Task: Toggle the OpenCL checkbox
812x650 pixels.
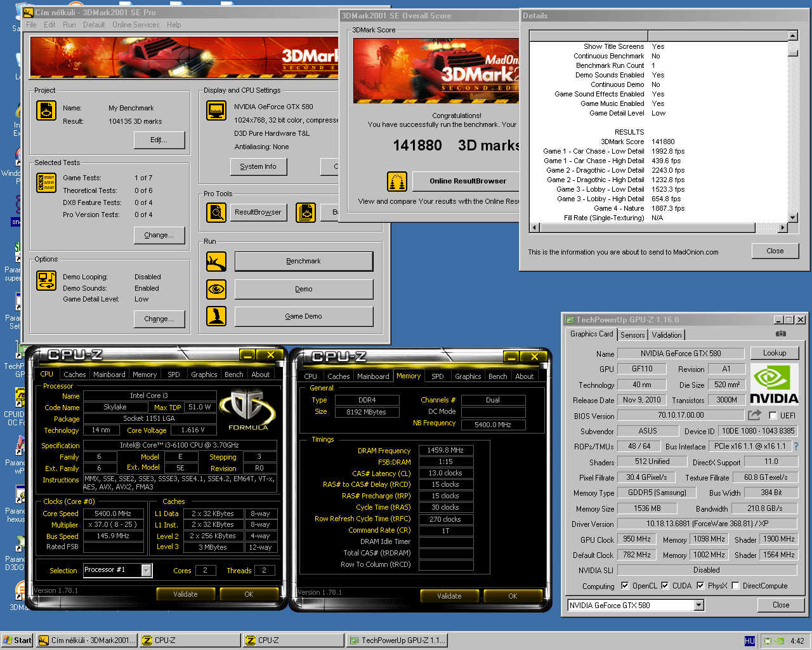Action: pyautogui.click(x=625, y=586)
